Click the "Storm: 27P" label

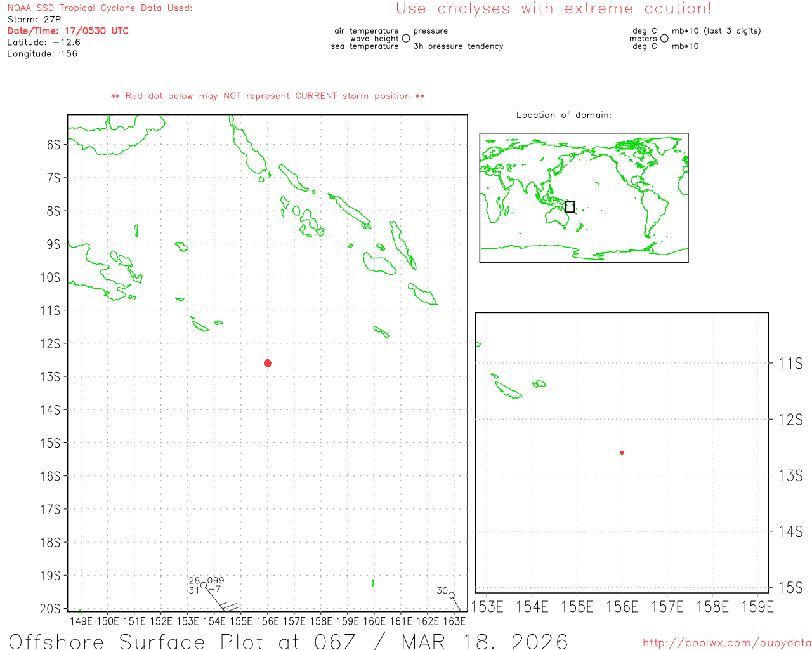(x=34, y=20)
